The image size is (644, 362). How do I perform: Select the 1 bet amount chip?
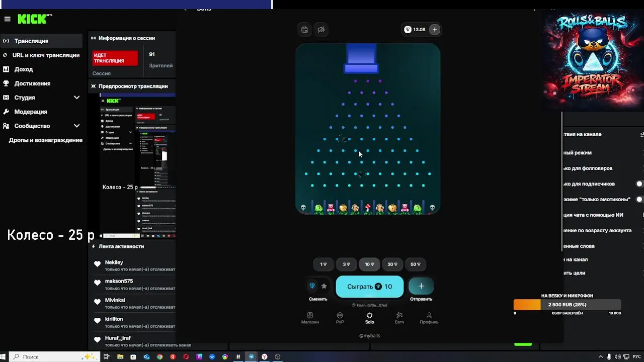click(324, 264)
